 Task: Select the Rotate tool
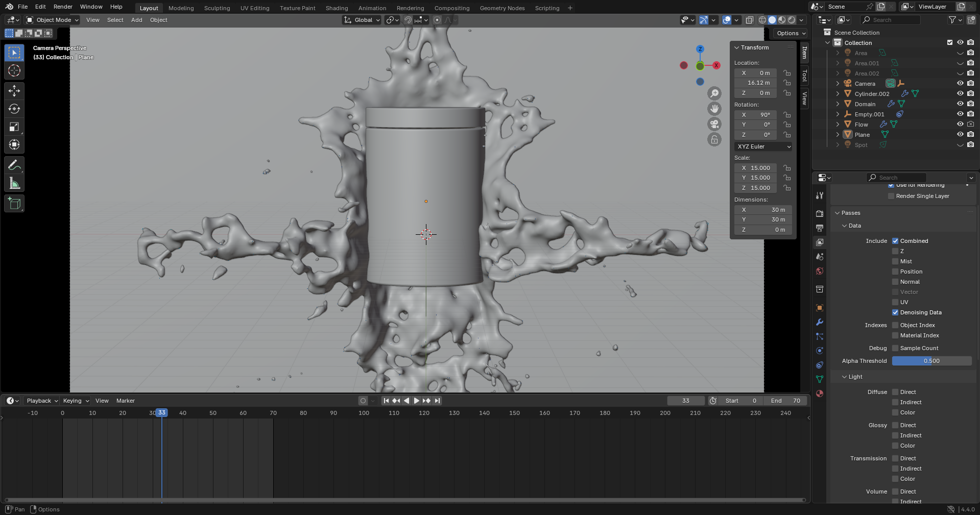(x=14, y=109)
